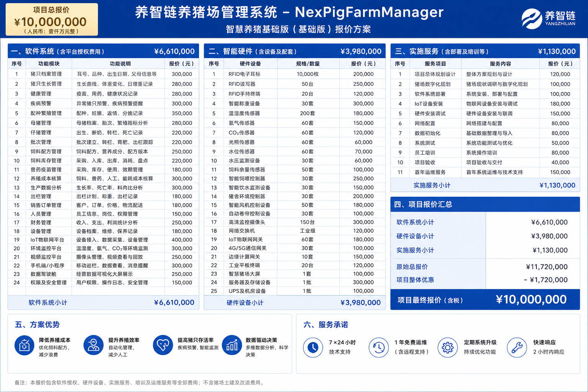This screenshot has height=392, width=588.
Task: Select the 销售订单管理 module name
Action: 46,205
